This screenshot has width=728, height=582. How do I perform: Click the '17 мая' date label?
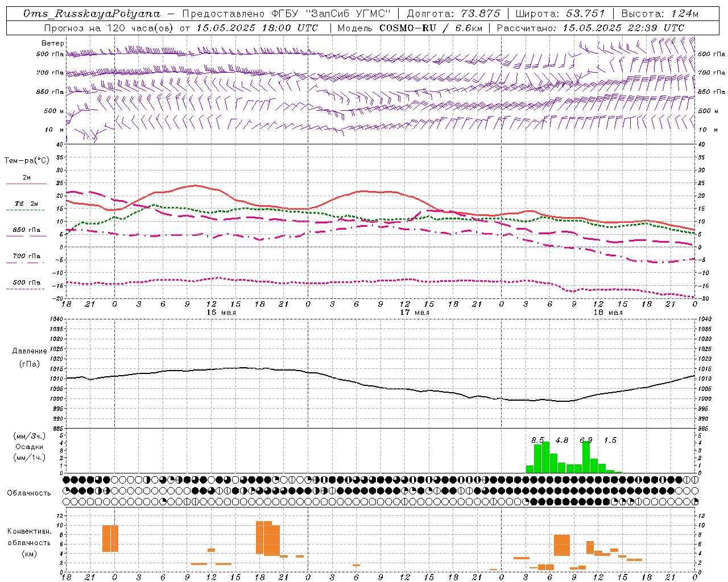414,313
